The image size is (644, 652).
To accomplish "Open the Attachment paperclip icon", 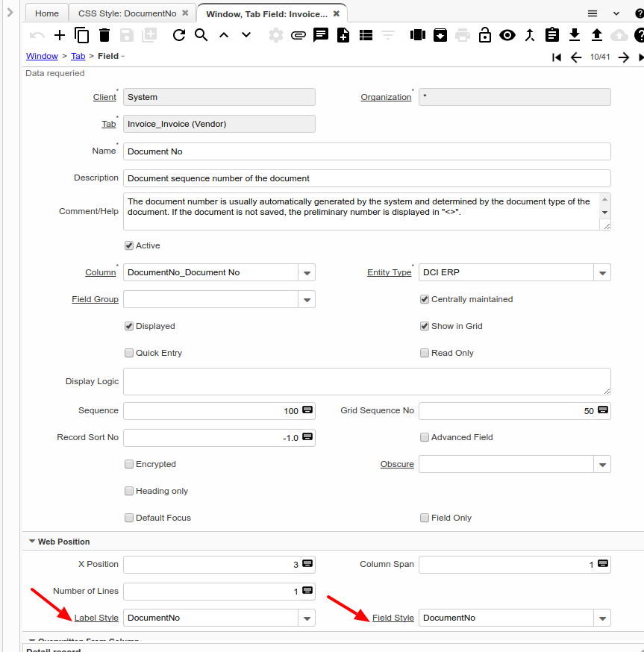I will tap(298, 35).
